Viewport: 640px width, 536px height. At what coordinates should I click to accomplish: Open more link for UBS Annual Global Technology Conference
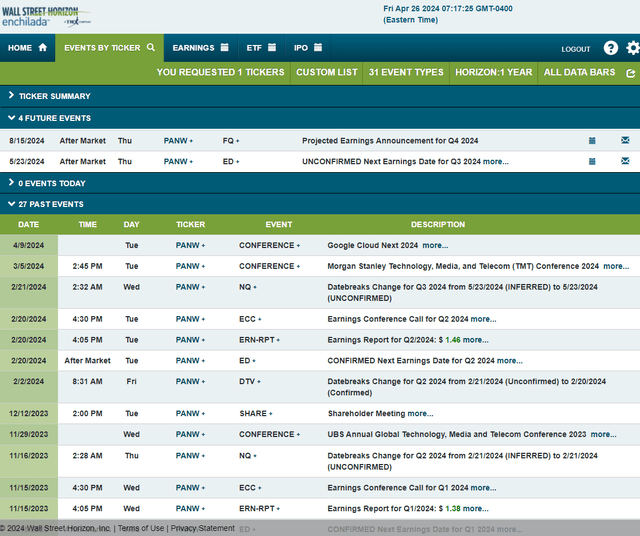(x=603, y=434)
